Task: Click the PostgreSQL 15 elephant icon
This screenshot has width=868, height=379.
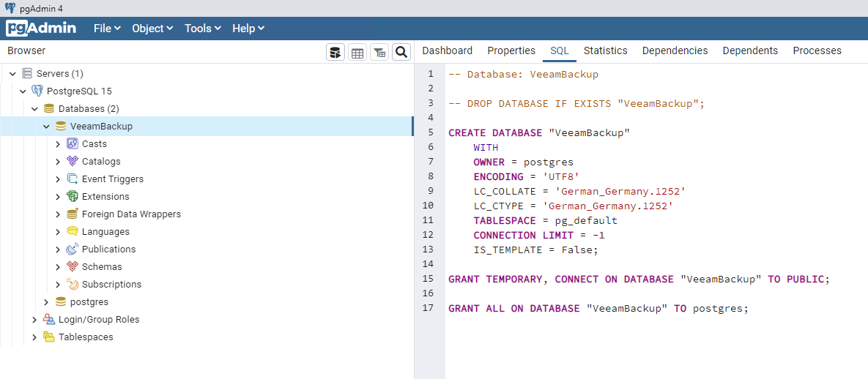Action: (x=37, y=91)
